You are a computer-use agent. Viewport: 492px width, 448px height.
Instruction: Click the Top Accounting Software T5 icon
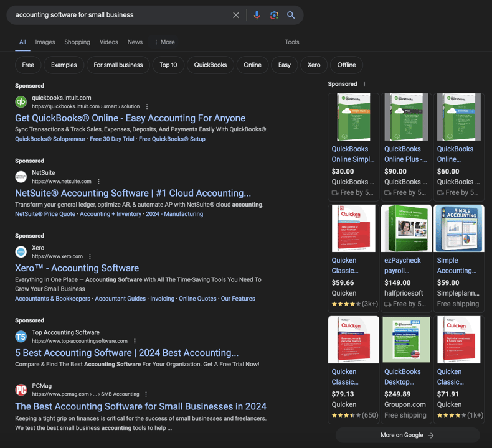pyautogui.click(x=21, y=337)
